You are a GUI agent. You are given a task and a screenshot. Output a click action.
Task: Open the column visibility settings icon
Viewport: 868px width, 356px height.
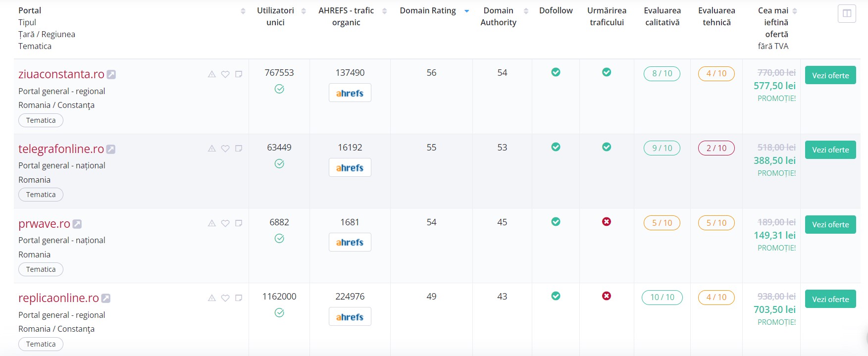(x=847, y=13)
